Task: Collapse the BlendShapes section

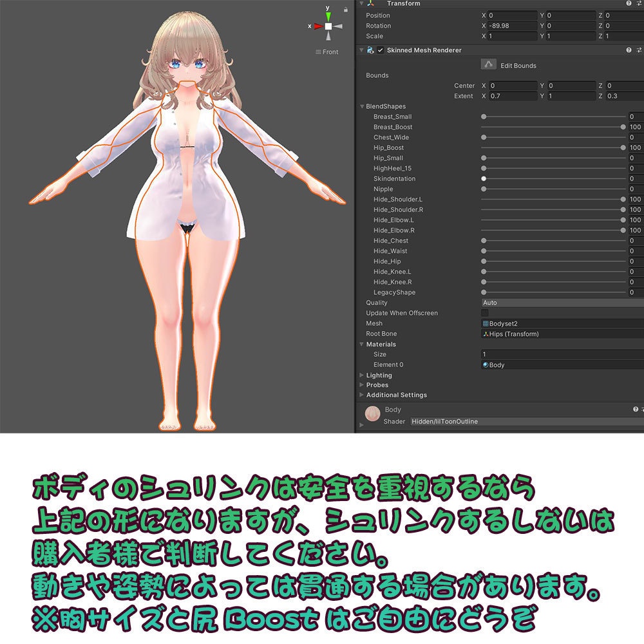Action: click(x=361, y=106)
